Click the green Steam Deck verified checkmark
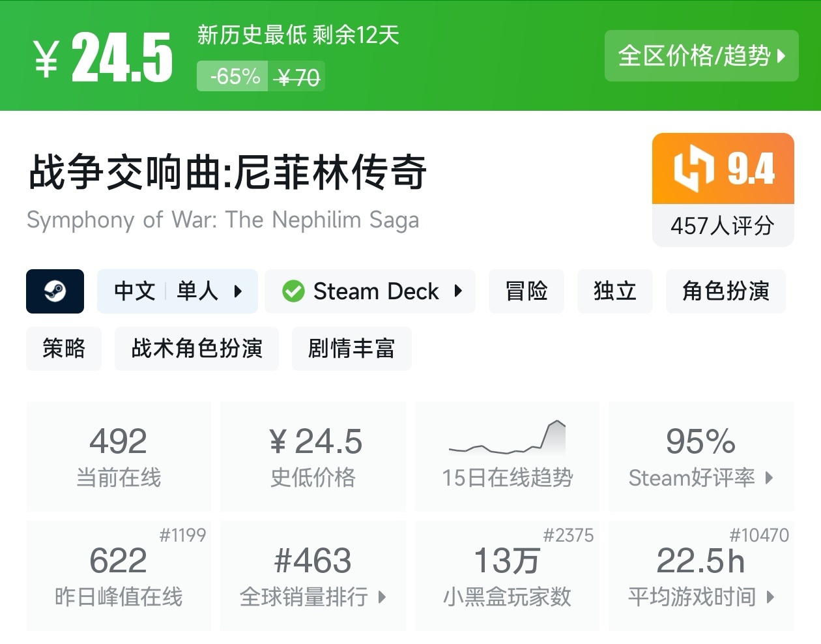This screenshot has height=644, width=821. pos(293,291)
